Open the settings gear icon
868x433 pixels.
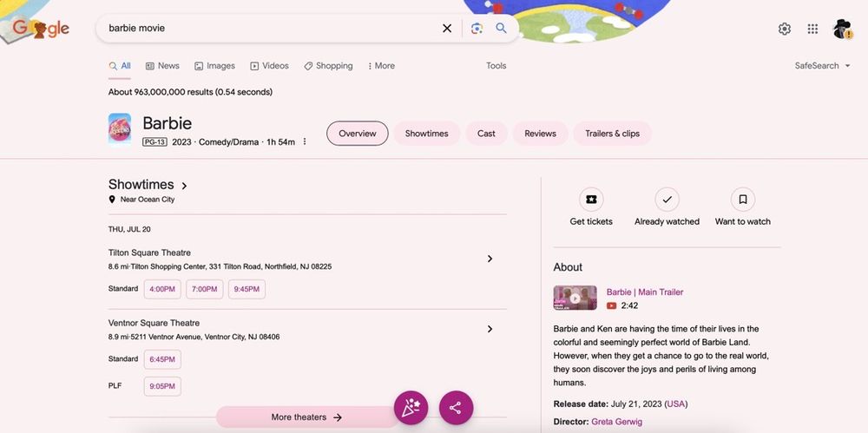click(x=785, y=29)
